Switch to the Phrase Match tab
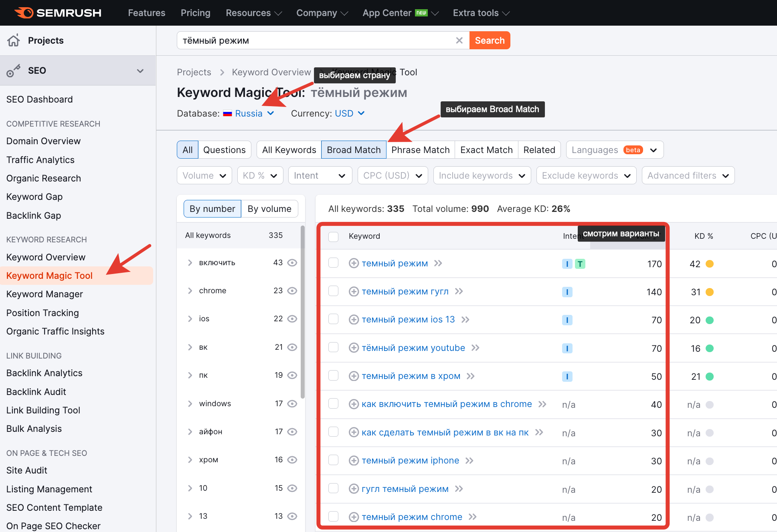Viewport: 777px width, 532px height. 421,150
